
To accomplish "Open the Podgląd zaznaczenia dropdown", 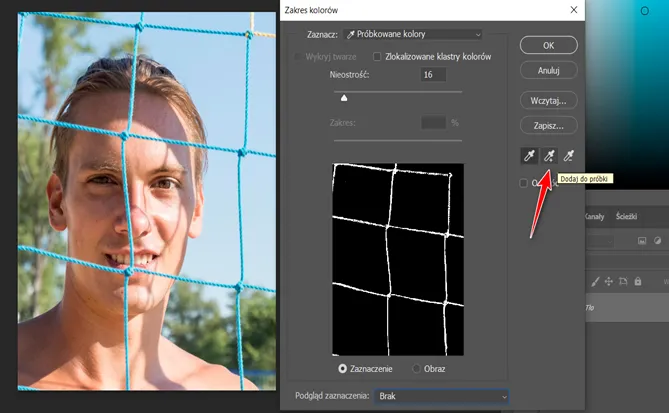I will click(440, 397).
